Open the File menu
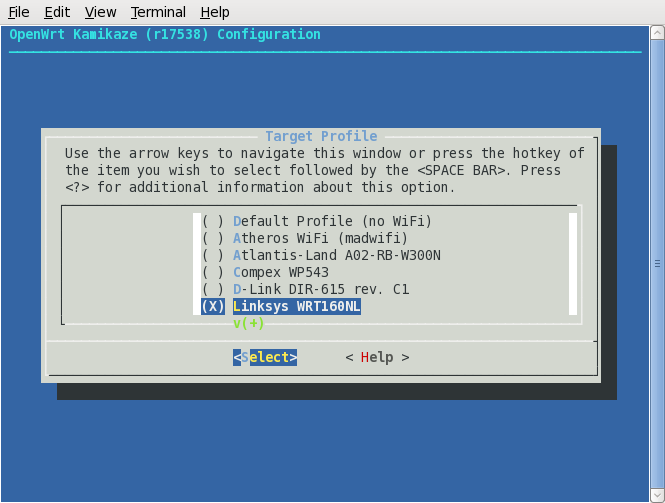The height and width of the screenshot is (503, 665). [18, 12]
